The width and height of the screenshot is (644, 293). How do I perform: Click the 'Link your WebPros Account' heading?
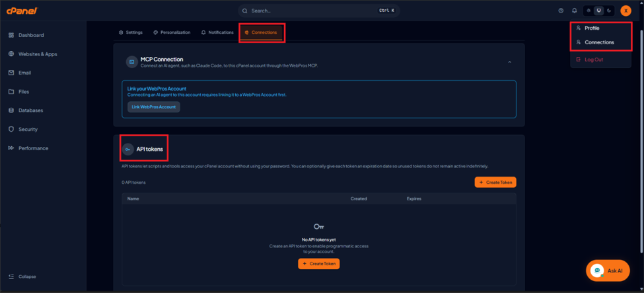(x=157, y=89)
